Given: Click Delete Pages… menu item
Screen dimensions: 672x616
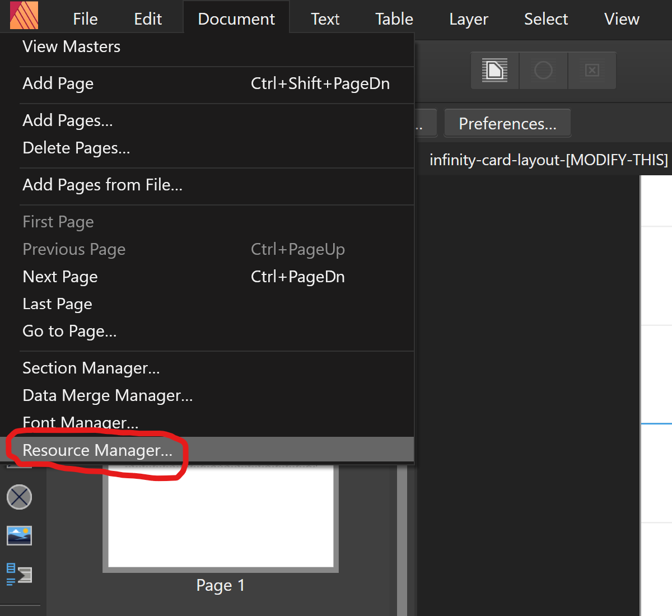Looking at the screenshot, I should (76, 148).
